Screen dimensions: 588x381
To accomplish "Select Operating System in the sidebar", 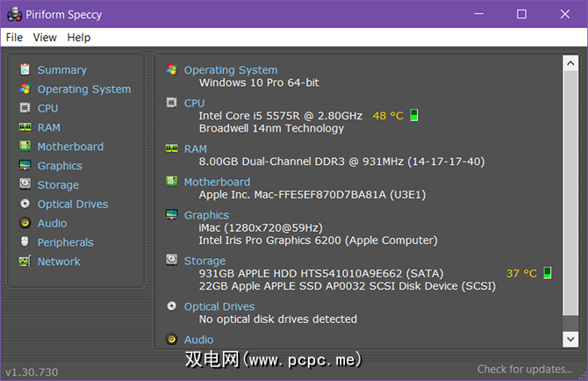I will 83,90.
